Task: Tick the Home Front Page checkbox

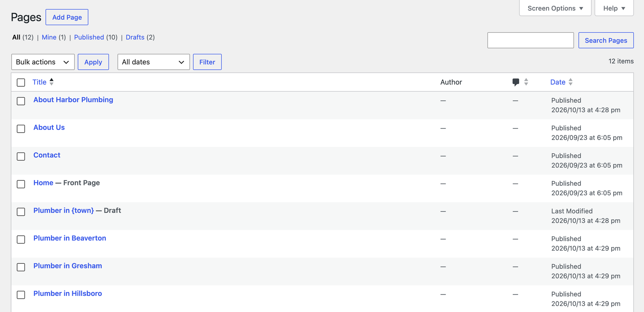Action: 21,184
